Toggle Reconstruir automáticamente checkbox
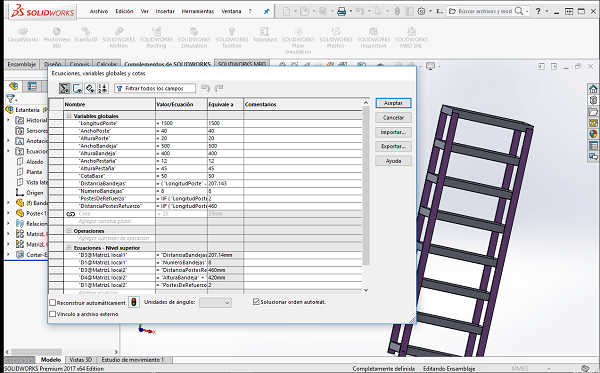 [53, 303]
